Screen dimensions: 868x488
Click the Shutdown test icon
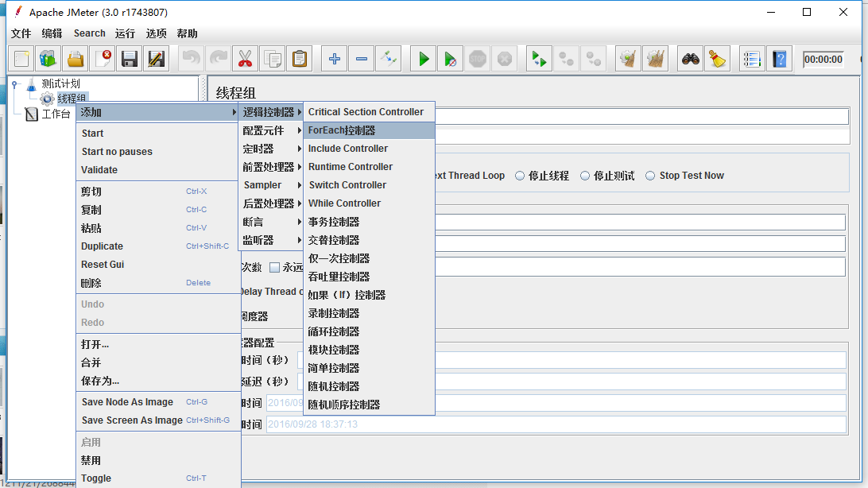click(504, 59)
